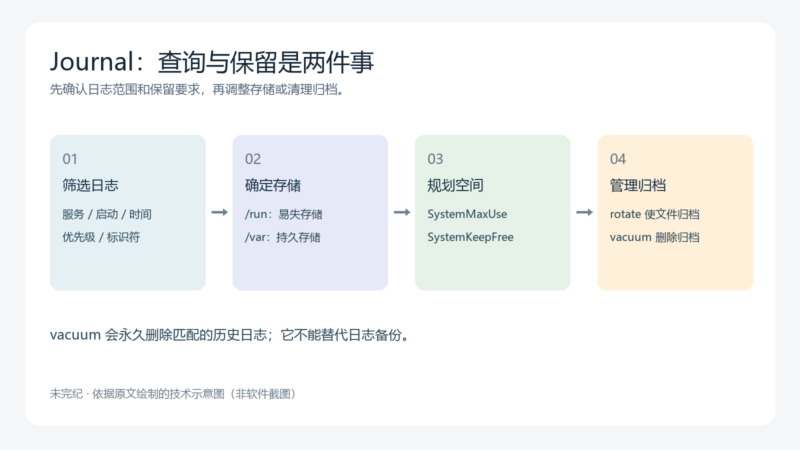Select the text 'SystemMaxUse'
Image resolution: width=800 pixels, height=450 pixels.
tap(467, 214)
